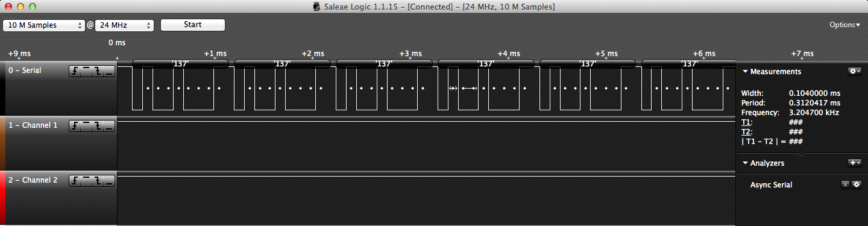Remove the Async Serial analyzer
This screenshot has width=868, height=226.
pos(846,184)
